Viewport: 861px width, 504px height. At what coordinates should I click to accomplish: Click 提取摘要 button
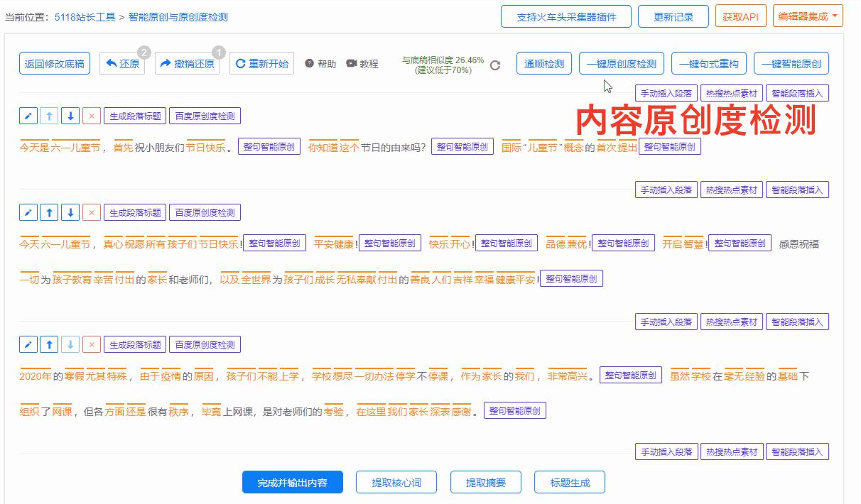coord(486,483)
